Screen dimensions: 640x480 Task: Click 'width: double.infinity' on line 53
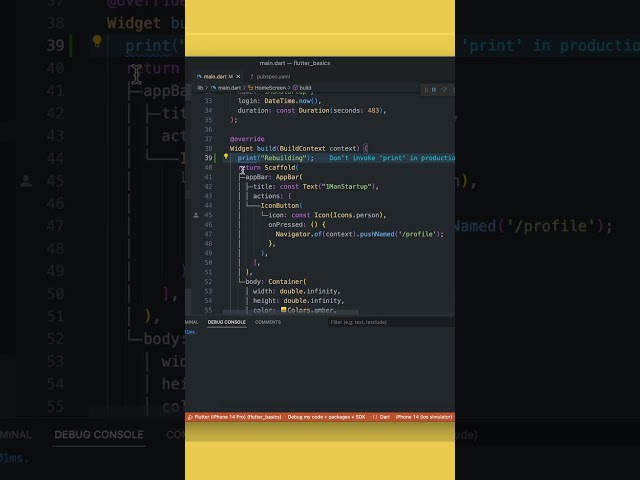pos(297,291)
